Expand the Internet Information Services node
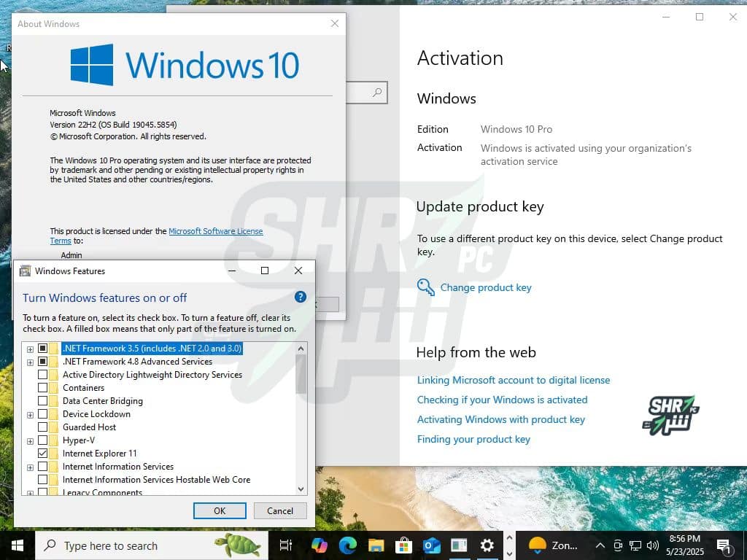This screenshot has height=560, width=747. [30, 467]
